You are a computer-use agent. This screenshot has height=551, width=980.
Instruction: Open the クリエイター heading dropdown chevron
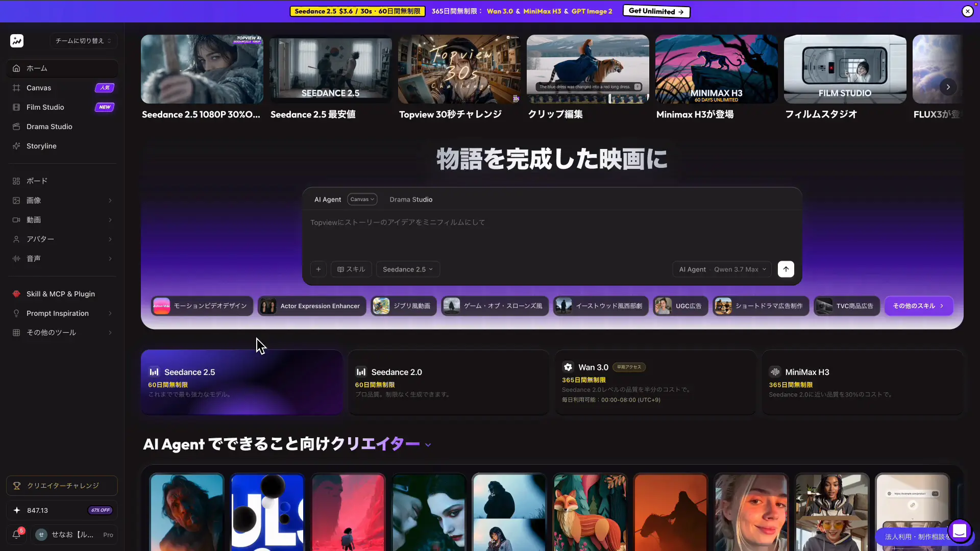428,445
